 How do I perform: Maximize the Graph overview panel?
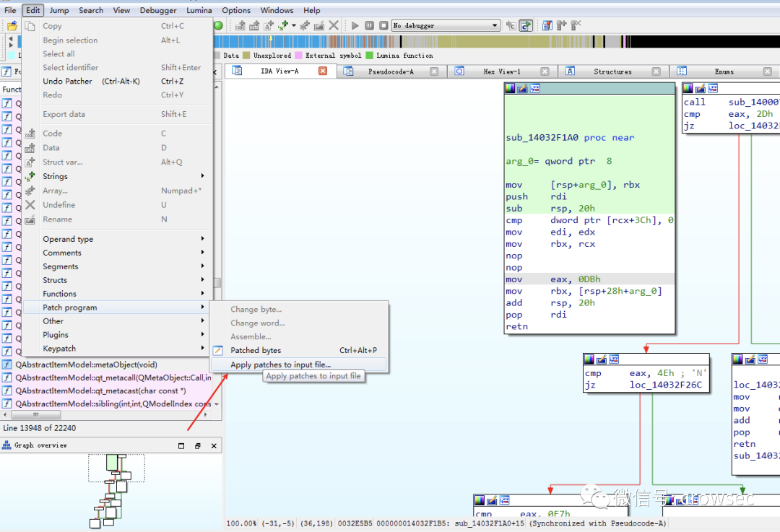coord(181,446)
